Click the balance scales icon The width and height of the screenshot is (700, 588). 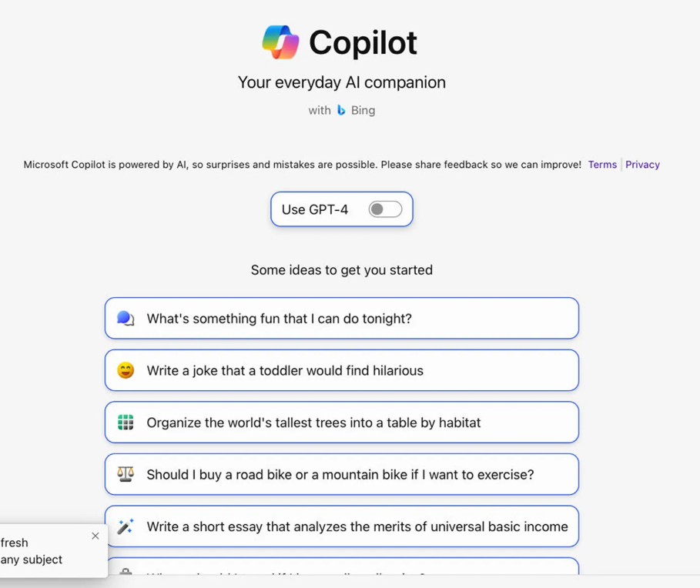126,474
